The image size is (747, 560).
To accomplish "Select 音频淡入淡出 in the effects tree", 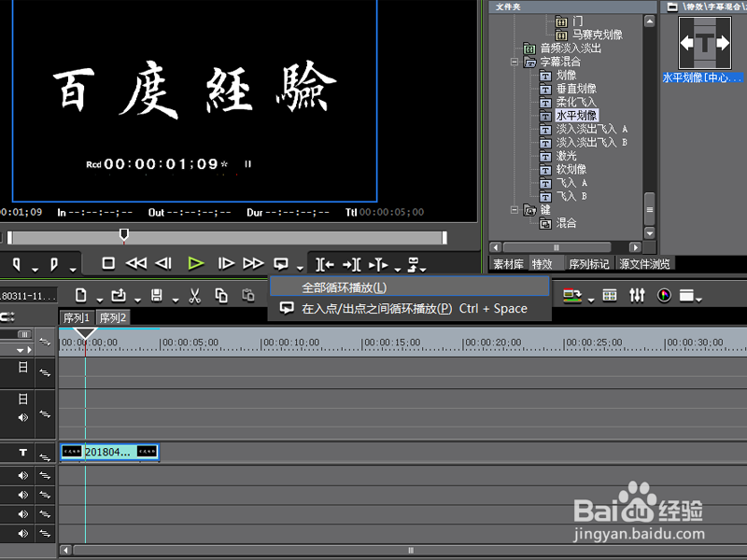I will click(571, 49).
